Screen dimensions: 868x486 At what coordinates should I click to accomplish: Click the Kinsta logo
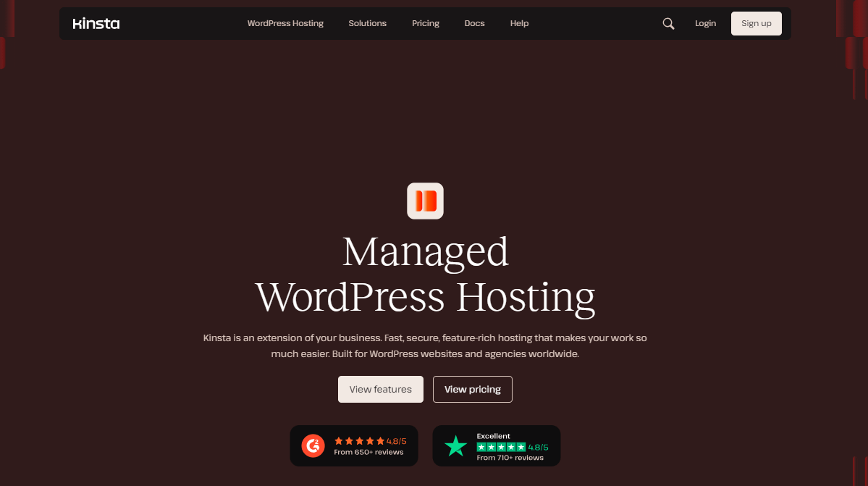point(96,23)
